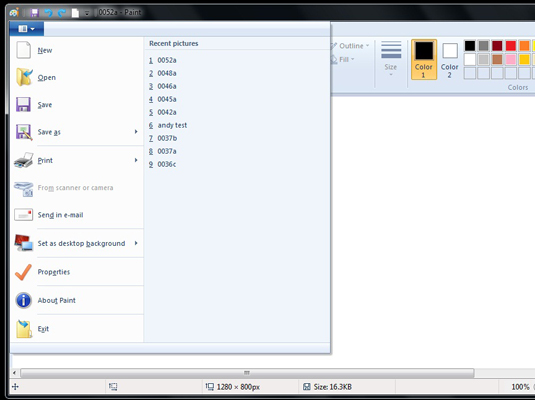Click the New page icon in the title bar
The image size is (535, 400).
(75, 13)
